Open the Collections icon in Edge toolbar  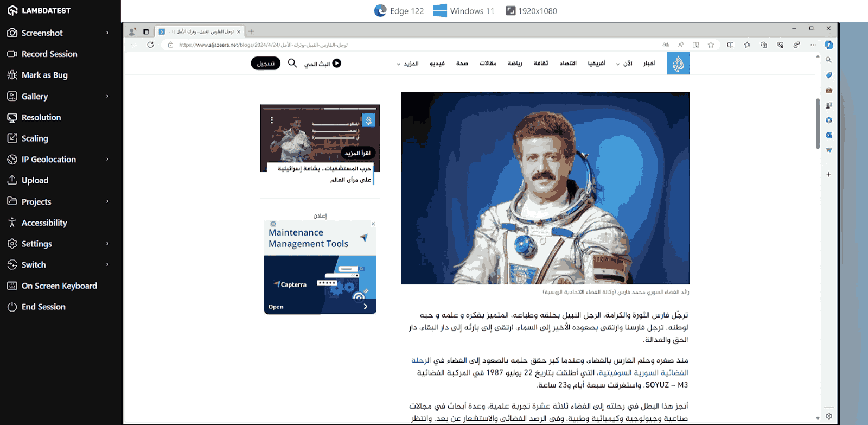(x=763, y=45)
